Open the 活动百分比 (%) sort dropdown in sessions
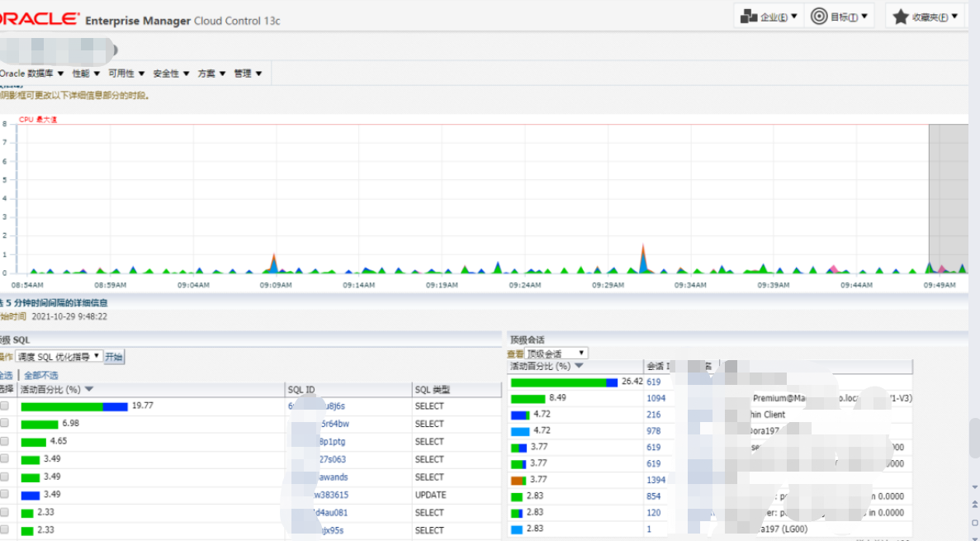The width and height of the screenshot is (980, 541). click(x=580, y=365)
